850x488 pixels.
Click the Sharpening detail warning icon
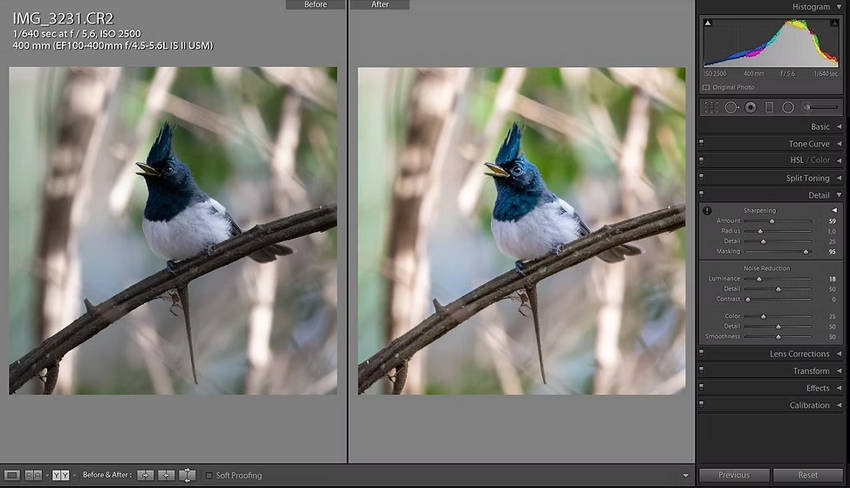(x=707, y=210)
